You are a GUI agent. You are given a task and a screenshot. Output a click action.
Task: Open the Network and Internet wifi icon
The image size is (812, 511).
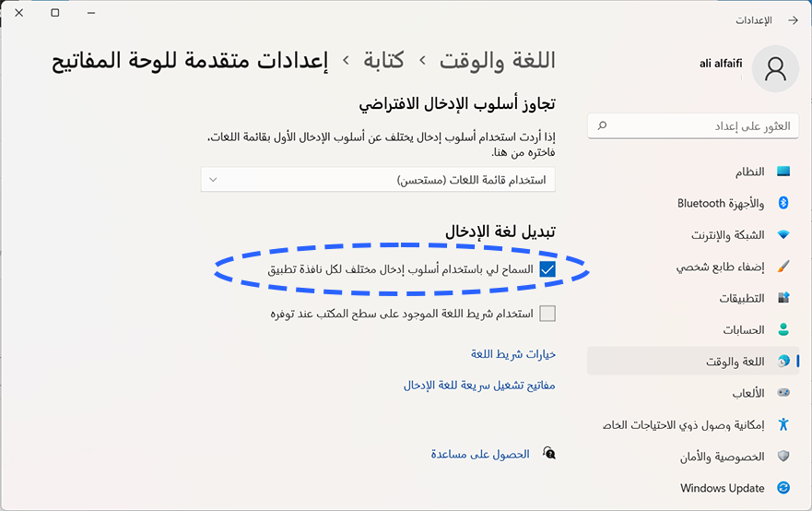coord(783,235)
